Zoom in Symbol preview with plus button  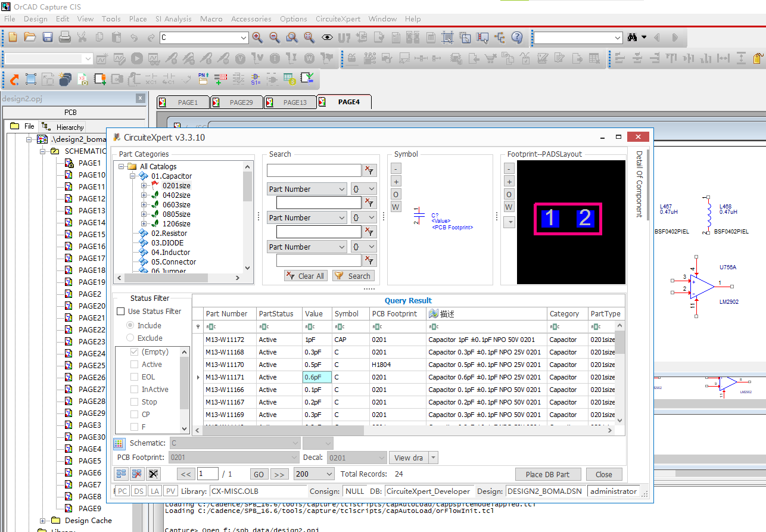396,181
